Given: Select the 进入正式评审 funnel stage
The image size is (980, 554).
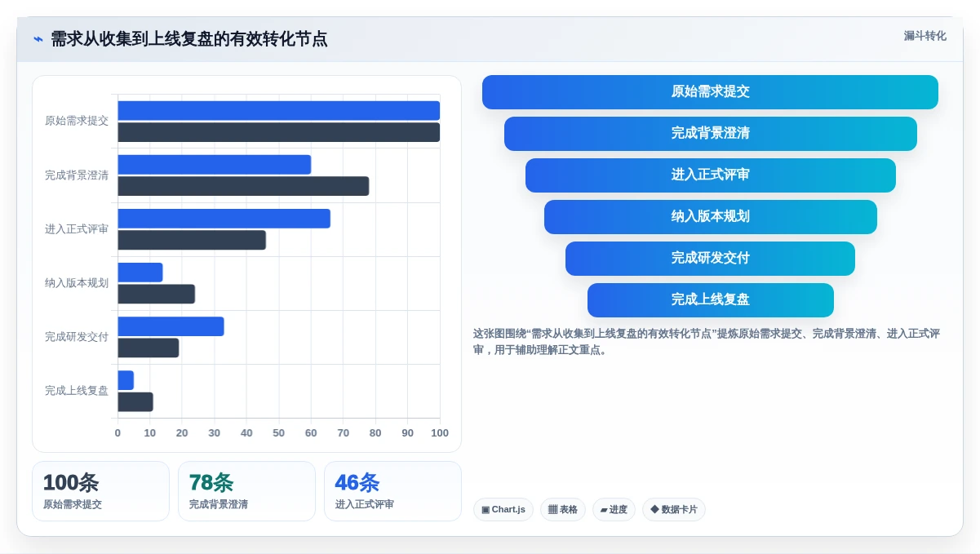Looking at the screenshot, I should (x=710, y=175).
